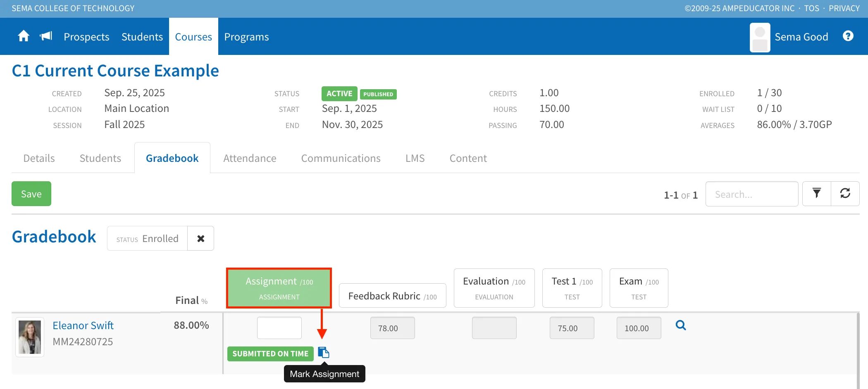
Task: Click the TOS link
Action: click(811, 8)
